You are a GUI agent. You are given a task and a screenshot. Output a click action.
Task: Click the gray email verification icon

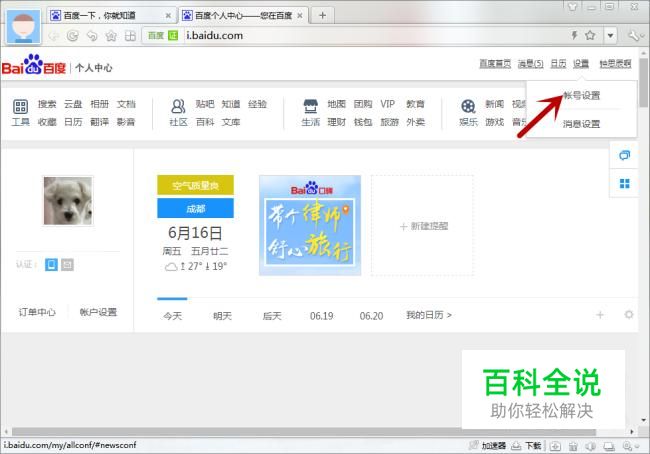pyautogui.click(x=68, y=265)
